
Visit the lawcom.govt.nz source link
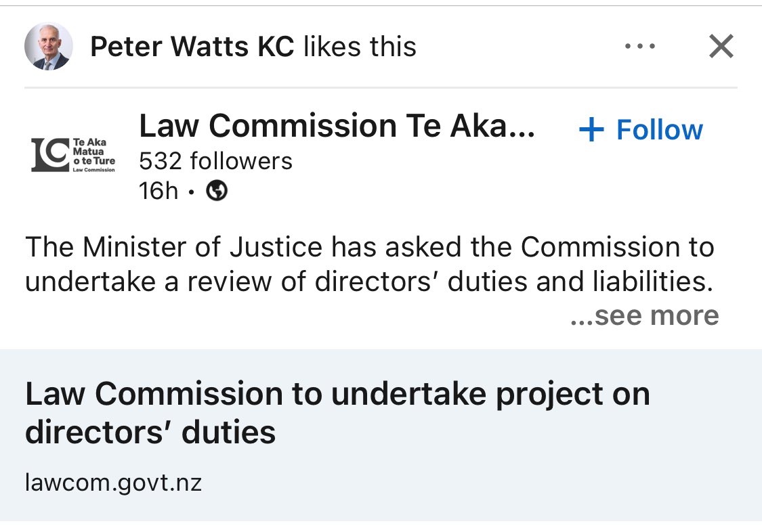tap(113, 483)
